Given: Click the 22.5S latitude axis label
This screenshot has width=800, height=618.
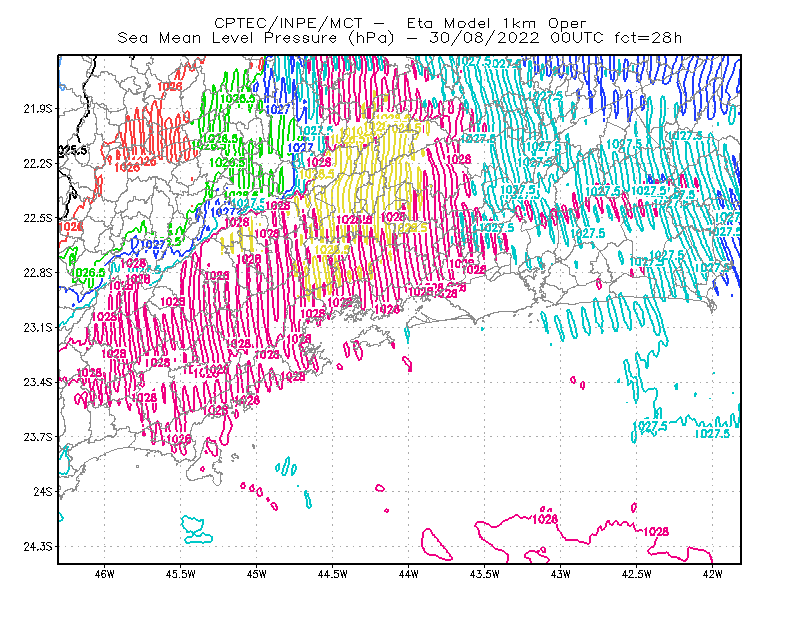Looking at the screenshot, I should click(x=38, y=218).
